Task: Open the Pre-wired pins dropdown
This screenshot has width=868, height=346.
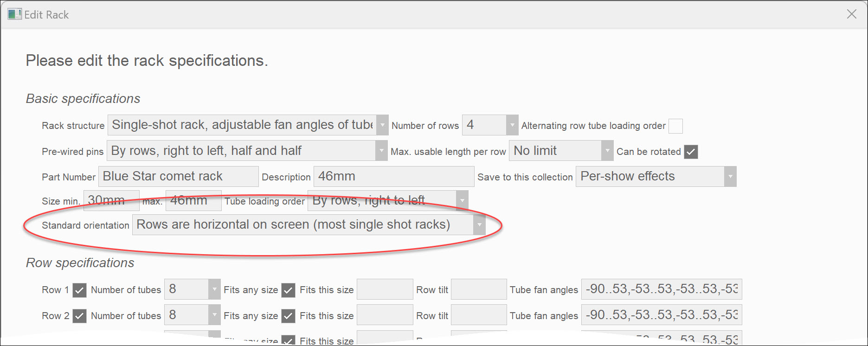Action: [x=381, y=150]
